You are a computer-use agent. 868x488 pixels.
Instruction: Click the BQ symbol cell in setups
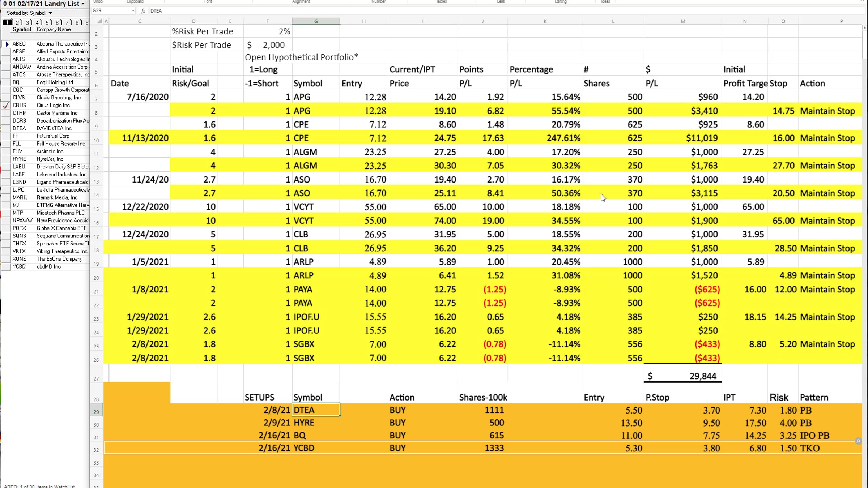tap(316, 436)
